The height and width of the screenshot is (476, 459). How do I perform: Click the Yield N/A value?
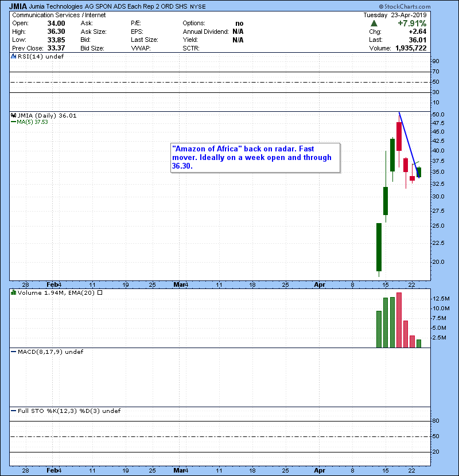point(238,40)
